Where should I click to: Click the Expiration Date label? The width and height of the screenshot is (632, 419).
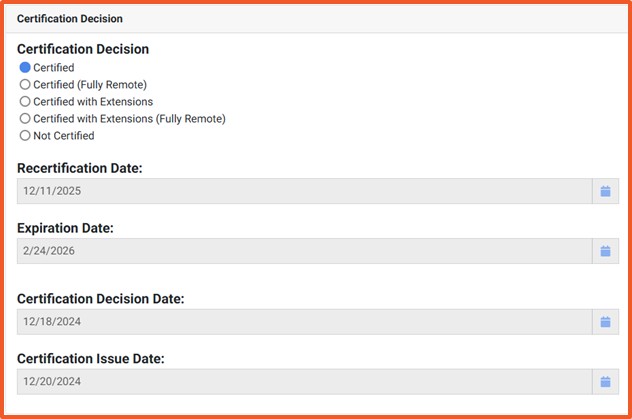tap(65, 228)
